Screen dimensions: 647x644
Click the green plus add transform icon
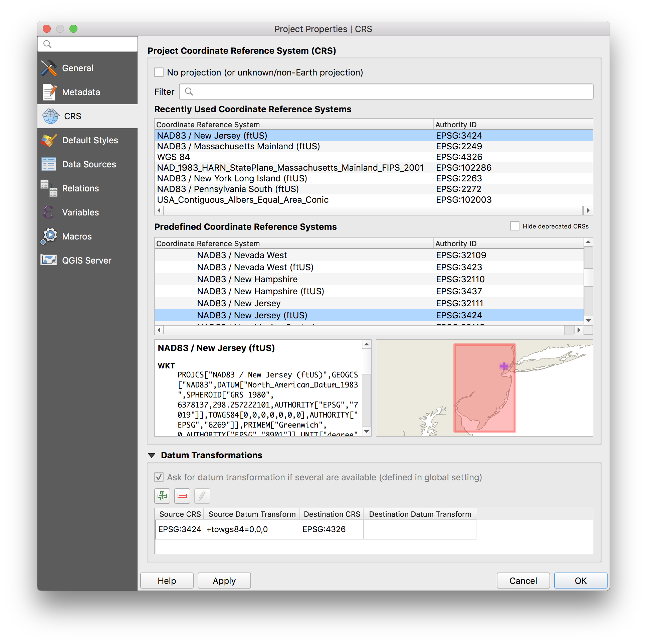163,496
